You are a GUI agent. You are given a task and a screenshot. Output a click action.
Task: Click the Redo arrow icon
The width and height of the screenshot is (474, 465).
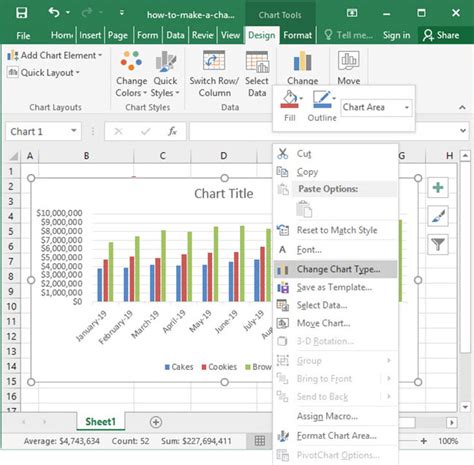pos(87,13)
